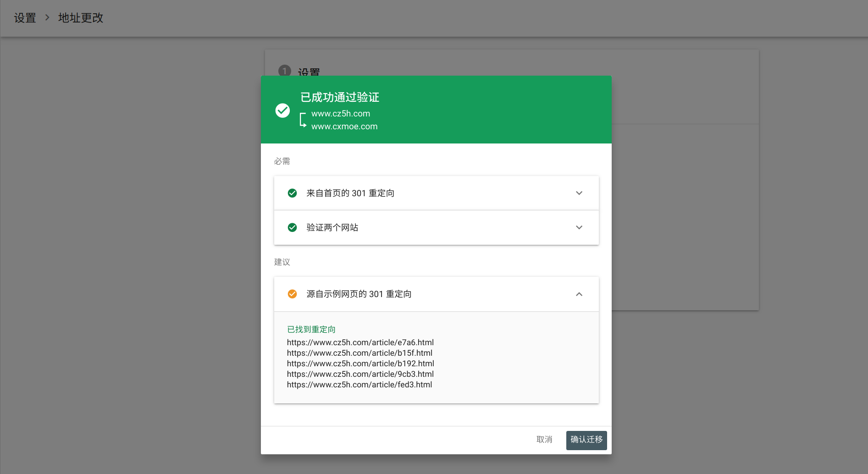This screenshot has height=474, width=868.
Task: Click the orange check icon beside 源自示例网页的 301 重定向
Action: (x=292, y=294)
